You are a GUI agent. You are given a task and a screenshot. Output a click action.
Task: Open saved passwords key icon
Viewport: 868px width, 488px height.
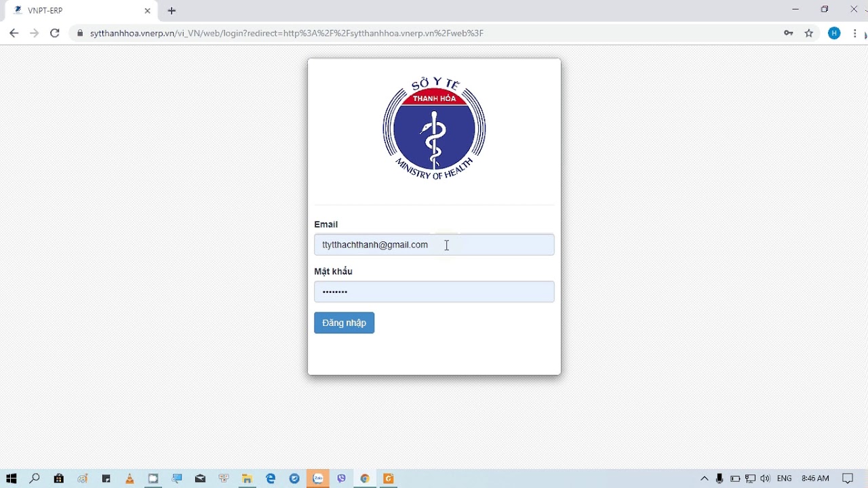[x=788, y=33]
